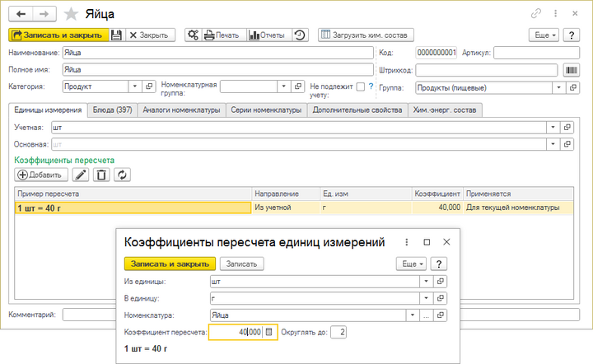Expand the Основная unit dropdown
Image resolution: width=593 pixels, height=364 pixels.
coord(553,144)
